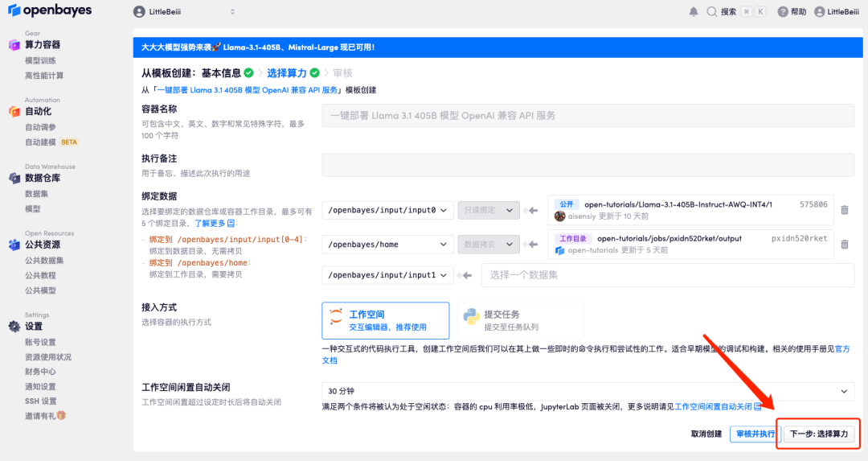This screenshot has height=461, width=868.
Task: Open 数据集 in sidebar
Action: pyautogui.click(x=36, y=194)
